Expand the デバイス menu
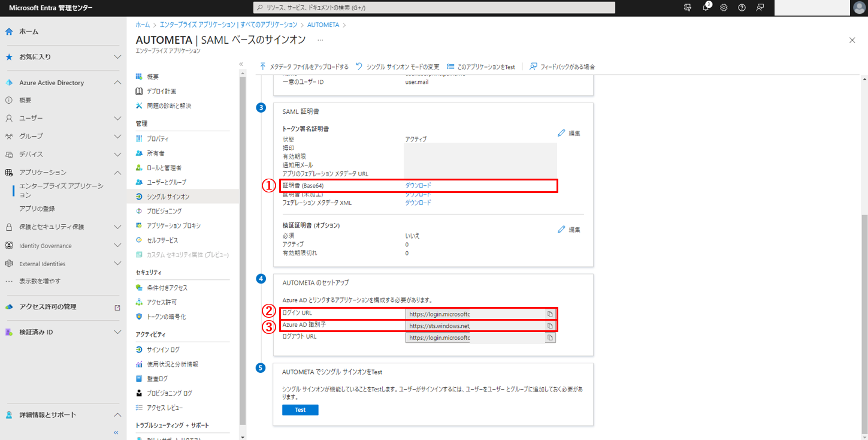Screen dimensions: 868x440 click(117, 154)
